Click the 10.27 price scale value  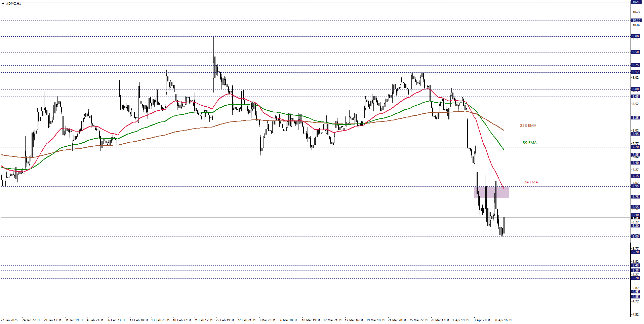[636, 12]
